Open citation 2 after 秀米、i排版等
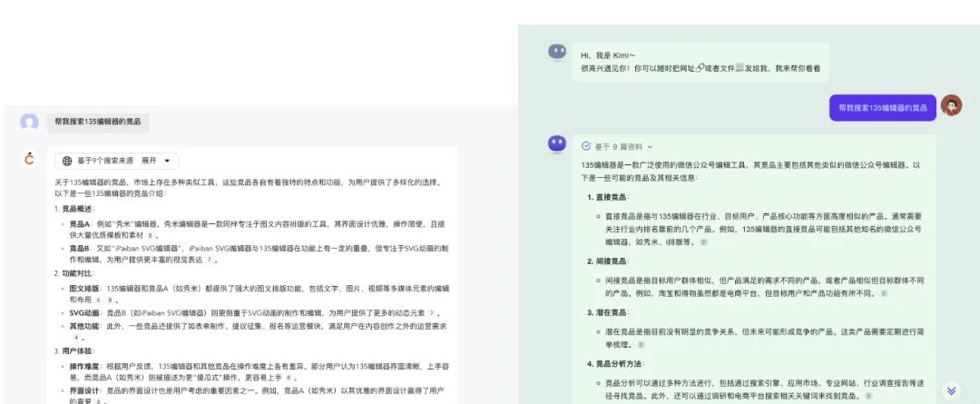980x404 pixels. (x=703, y=242)
